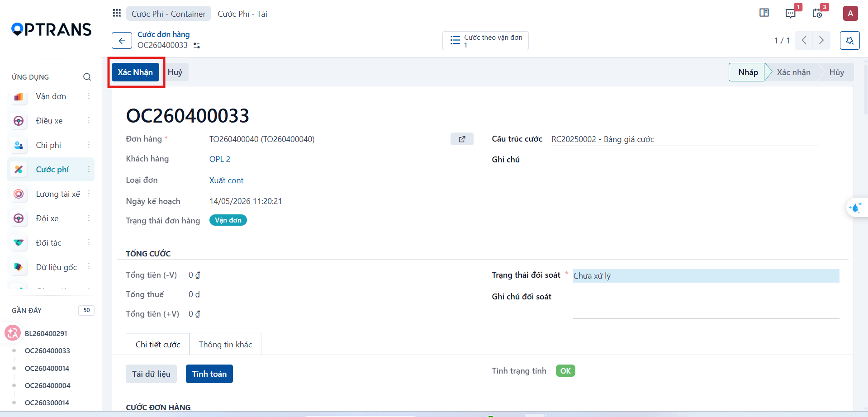The width and height of the screenshot is (868, 417).
Task: Click the debug bug icon button
Action: click(x=849, y=41)
